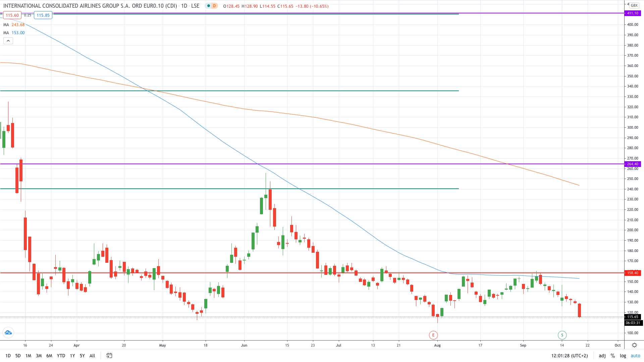Viewport: 644px width, 362px height.
Task: Open chart settings with the gear icon
Action: pos(635,345)
